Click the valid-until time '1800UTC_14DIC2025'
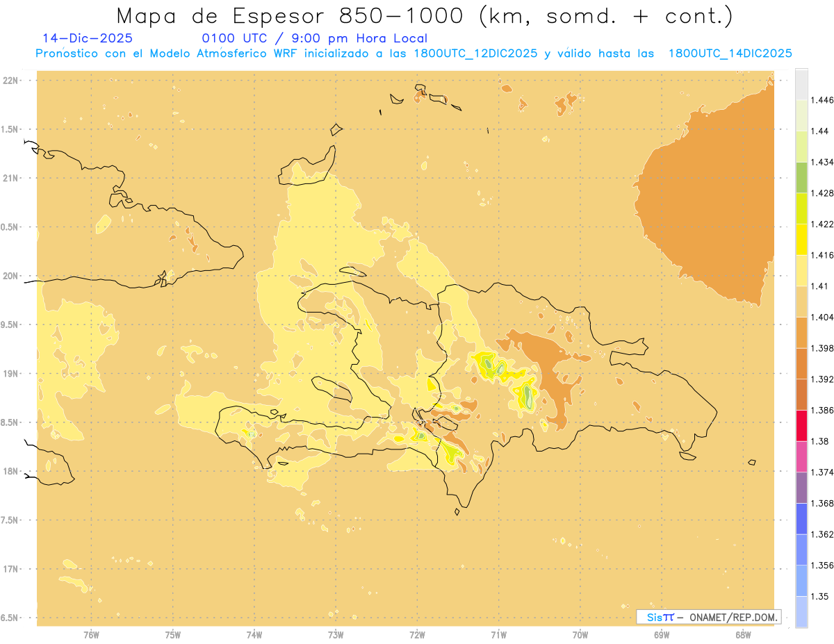Image resolution: width=834 pixels, height=644 pixels. pyautogui.click(x=730, y=53)
